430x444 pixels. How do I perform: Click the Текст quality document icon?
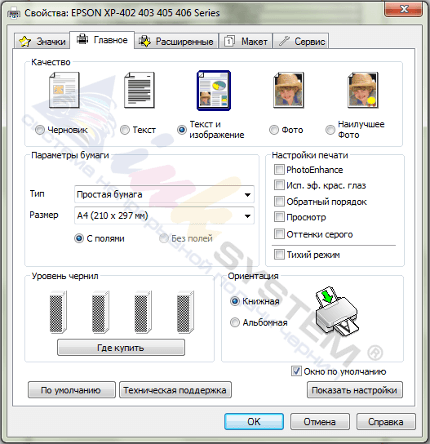click(x=139, y=90)
